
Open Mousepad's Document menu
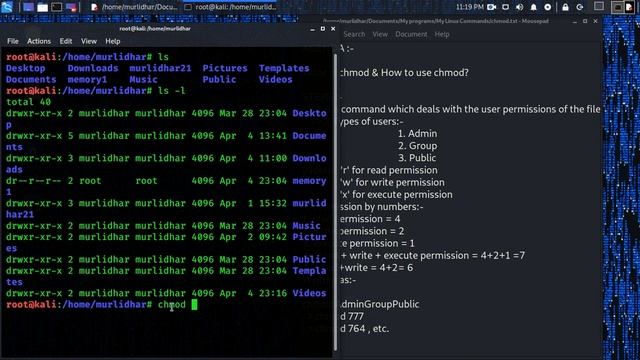411,34
